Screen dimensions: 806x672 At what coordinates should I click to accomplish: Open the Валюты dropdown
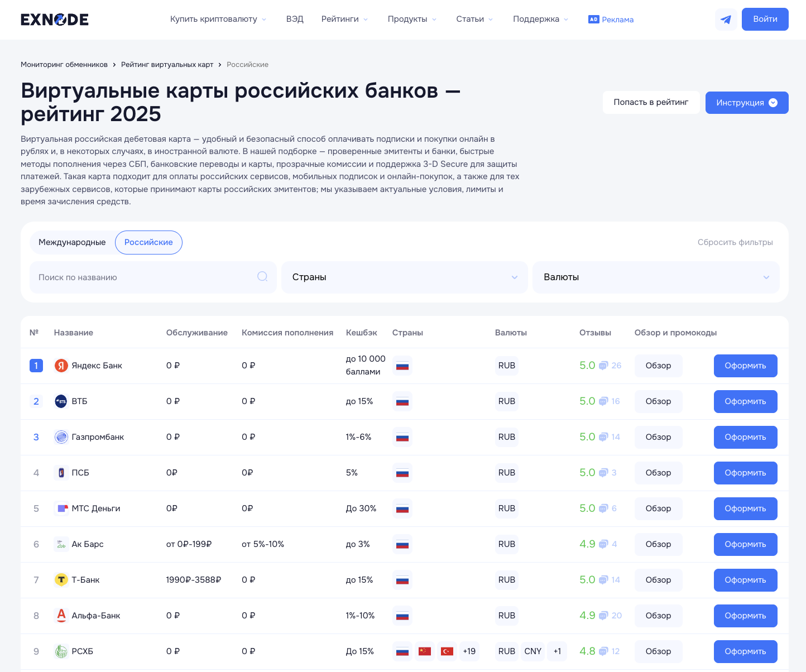(656, 277)
